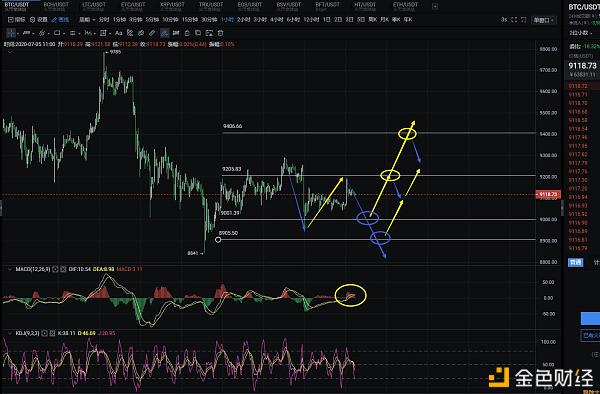Image resolution: width=600 pixels, height=394 pixels.
Task: Open the 单窗口 window layout dropdown
Action: [543, 20]
